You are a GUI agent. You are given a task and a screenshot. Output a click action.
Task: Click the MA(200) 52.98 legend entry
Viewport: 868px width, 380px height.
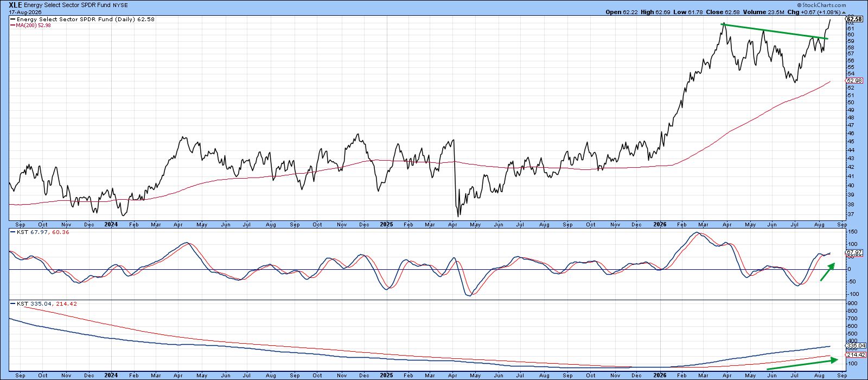[34, 26]
